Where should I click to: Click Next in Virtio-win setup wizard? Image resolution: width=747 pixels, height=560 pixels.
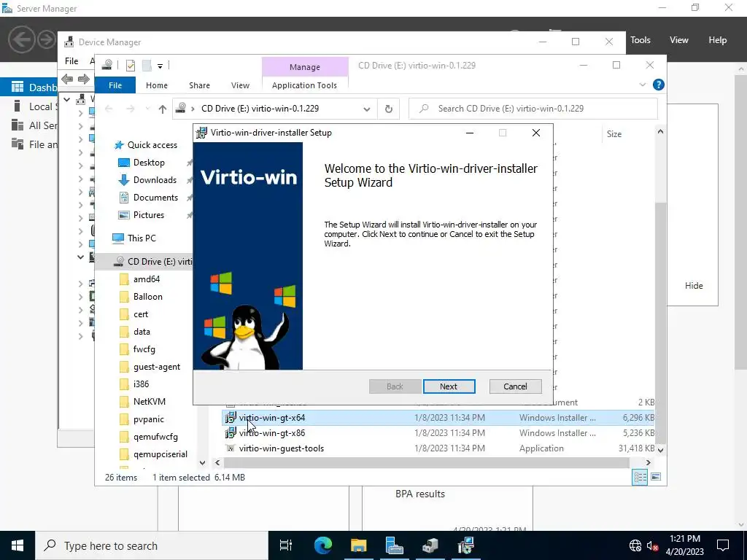(449, 386)
